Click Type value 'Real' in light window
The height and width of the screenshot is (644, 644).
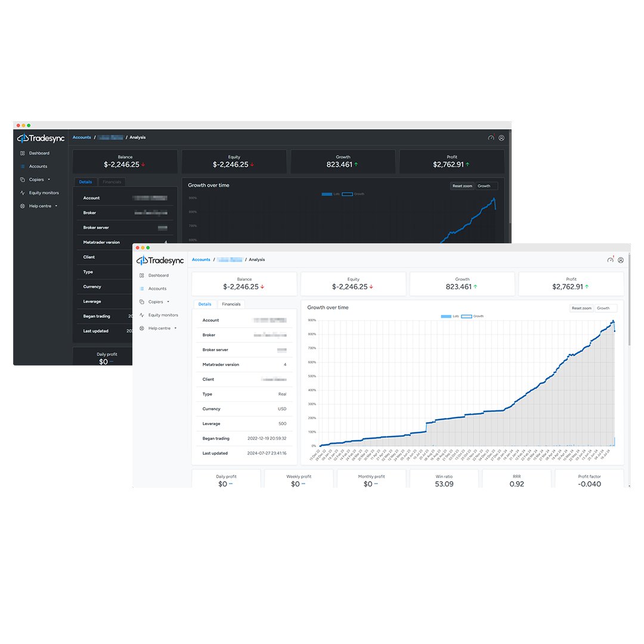(x=282, y=394)
